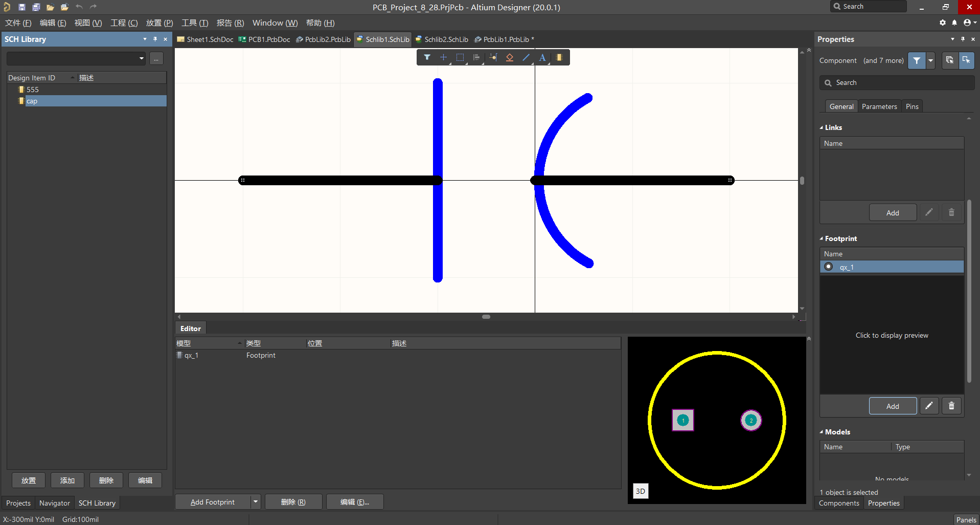Open the Projects panel tab

coord(18,503)
